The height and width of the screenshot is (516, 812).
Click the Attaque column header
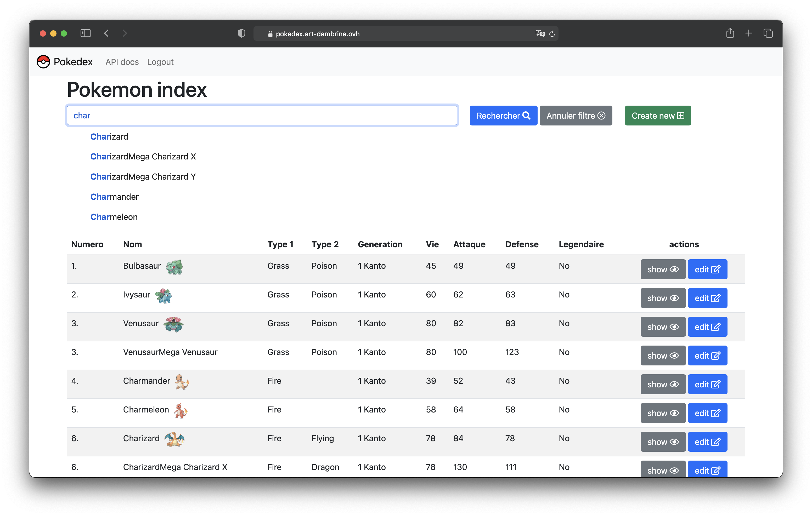469,244
